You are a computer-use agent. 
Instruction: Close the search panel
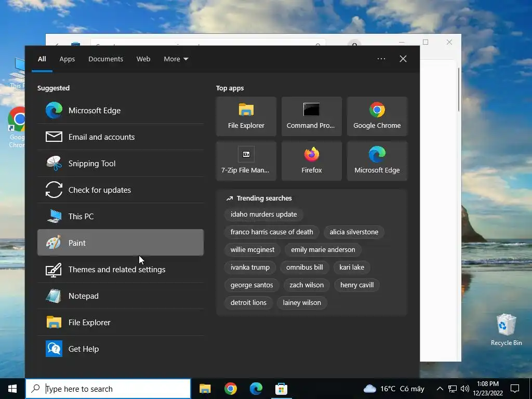[403, 59]
